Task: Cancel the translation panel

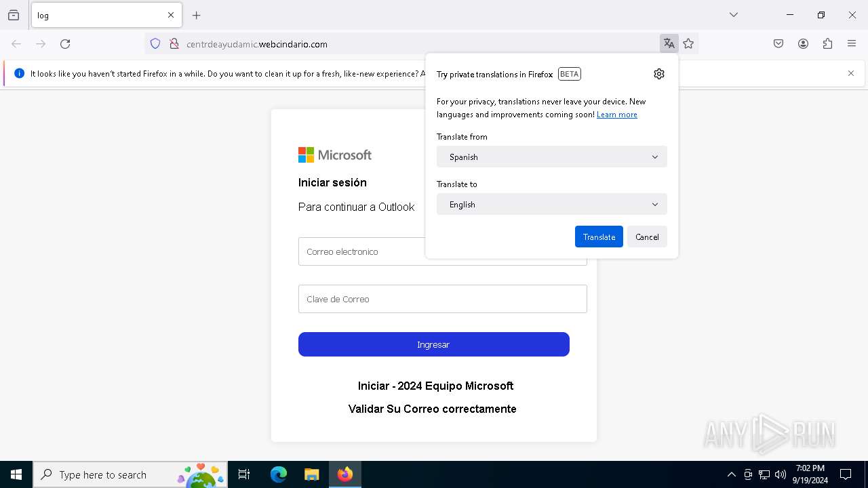Action: click(647, 237)
